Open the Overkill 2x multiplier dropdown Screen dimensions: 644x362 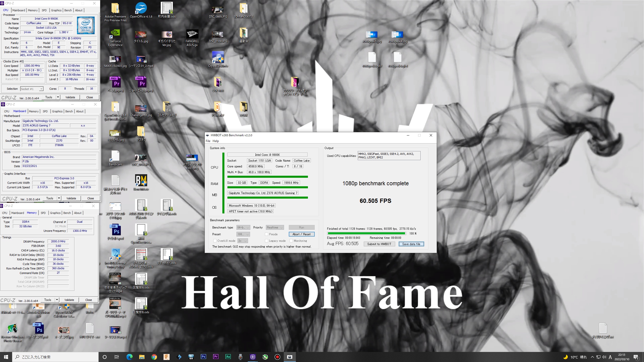[243, 241]
